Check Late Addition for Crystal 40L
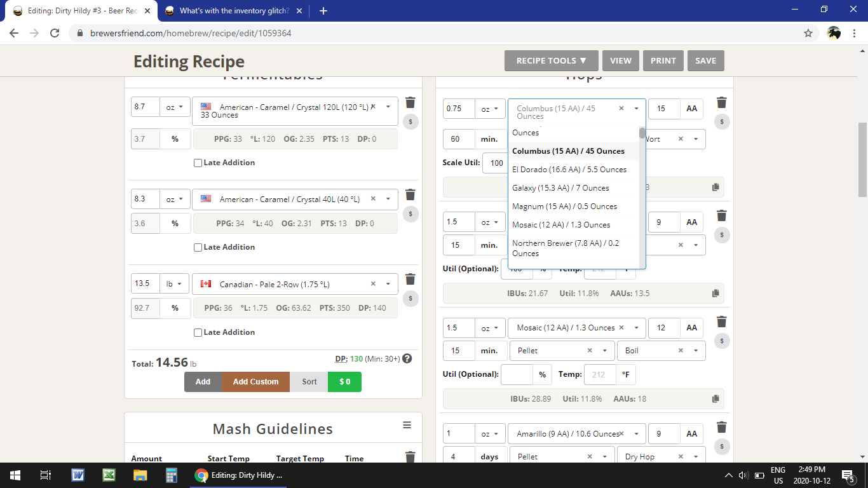 click(198, 247)
